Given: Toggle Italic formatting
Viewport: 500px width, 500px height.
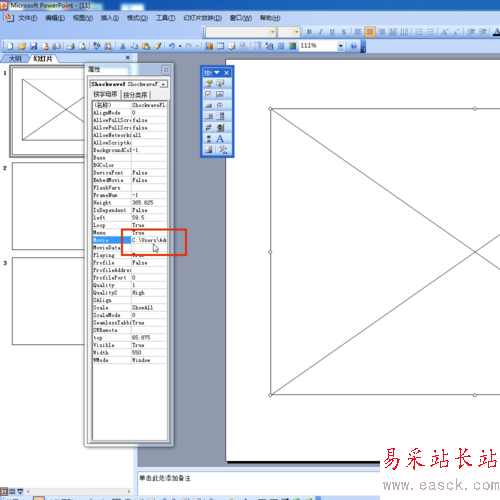Looking at the screenshot, I should 321,32.
